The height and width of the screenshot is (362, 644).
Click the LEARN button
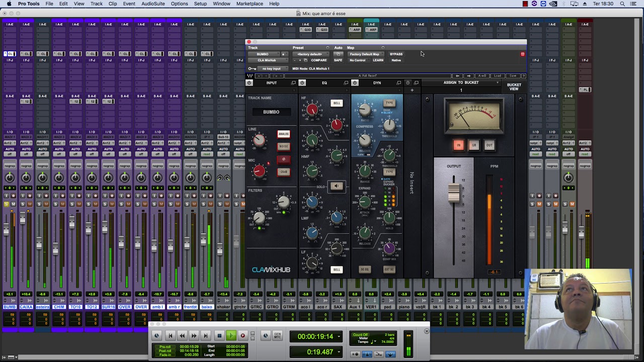point(378,60)
